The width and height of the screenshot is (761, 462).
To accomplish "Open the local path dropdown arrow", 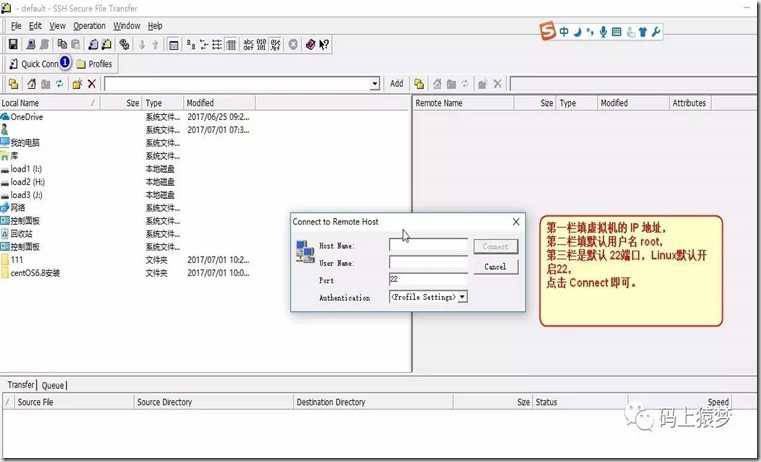I will tap(374, 84).
